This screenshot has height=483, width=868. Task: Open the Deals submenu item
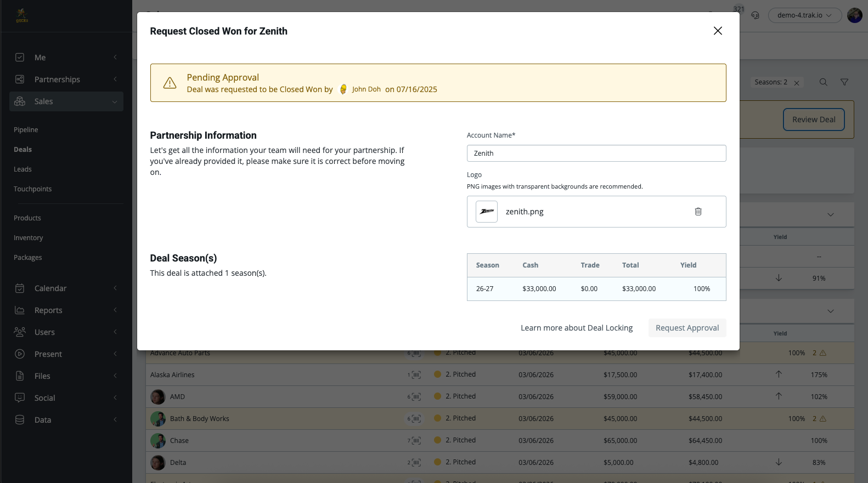[22, 150]
